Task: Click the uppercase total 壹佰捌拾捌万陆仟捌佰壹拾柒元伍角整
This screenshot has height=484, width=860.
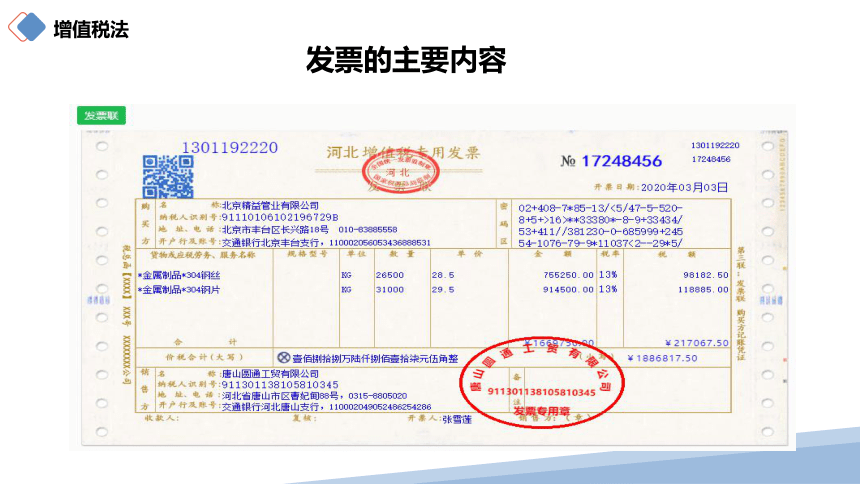Action: click(375, 358)
